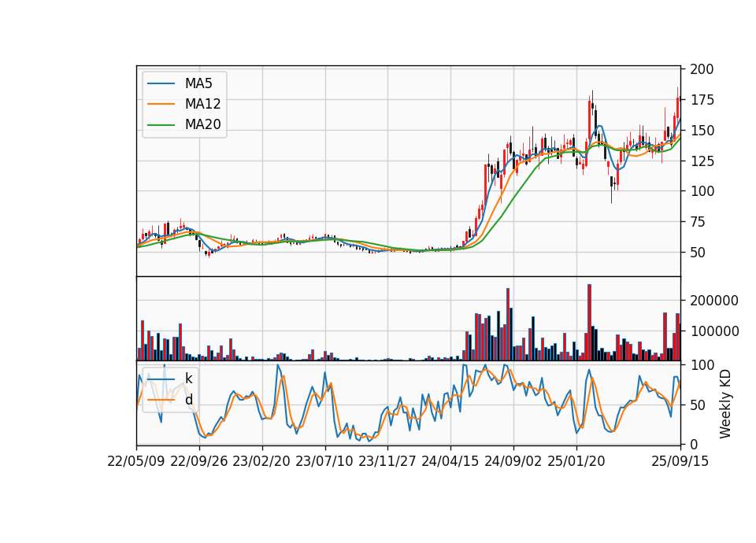Click the tallest red volume bar near 25/01/20
Image resolution: width=756 pixels, height=543 pixels.
point(589,323)
